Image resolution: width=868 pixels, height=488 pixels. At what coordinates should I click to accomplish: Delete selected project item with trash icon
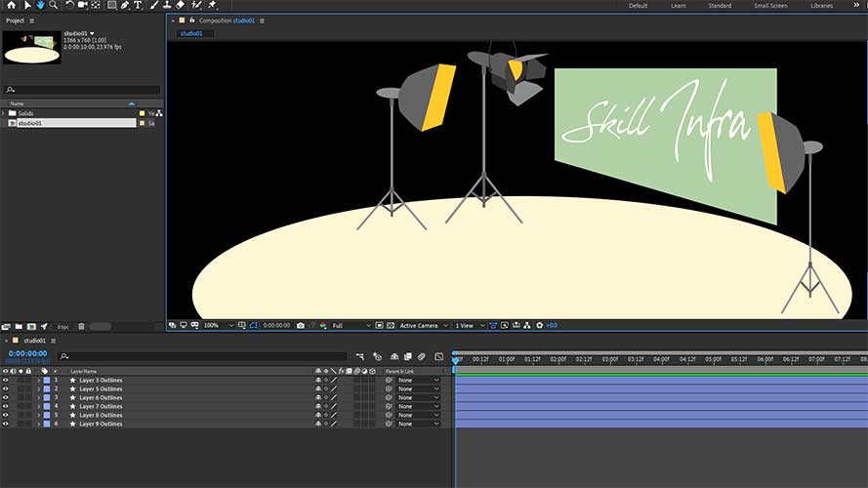click(81, 326)
